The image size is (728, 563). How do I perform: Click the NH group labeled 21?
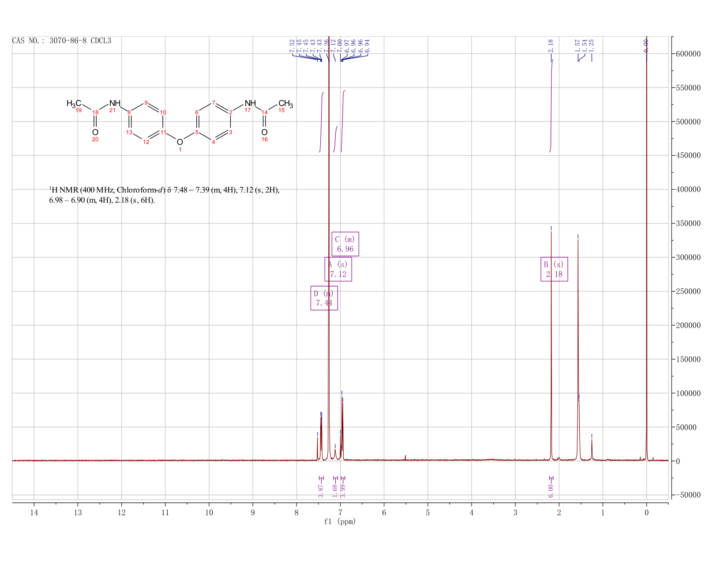(115, 103)
